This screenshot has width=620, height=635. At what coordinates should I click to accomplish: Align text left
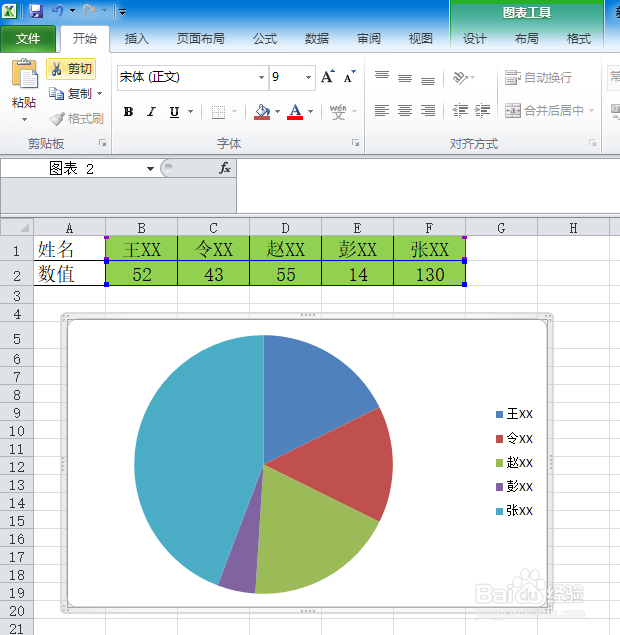[x=381, y=110]
